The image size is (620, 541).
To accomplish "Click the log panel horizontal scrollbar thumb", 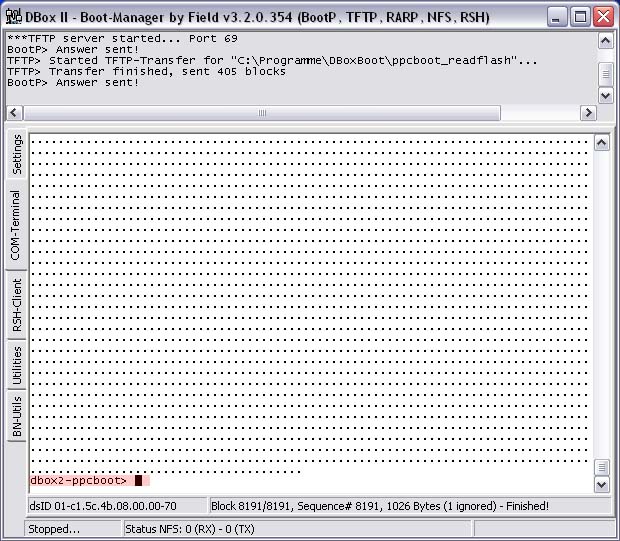I will [x=262, y=113].
